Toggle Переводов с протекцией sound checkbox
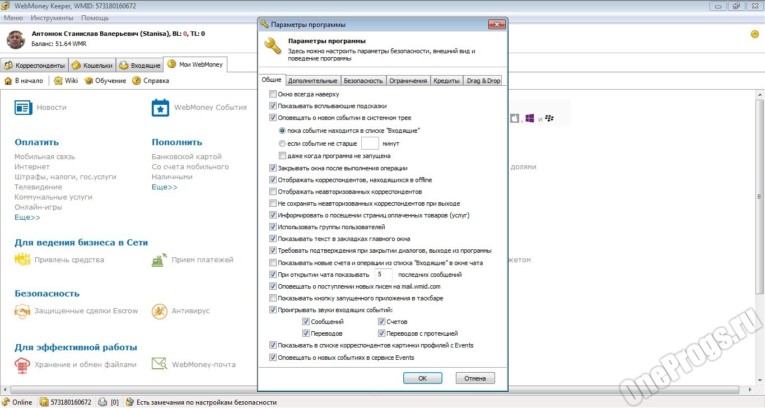Viewport: 765px width, 408px height. click(x=382, y=333)
